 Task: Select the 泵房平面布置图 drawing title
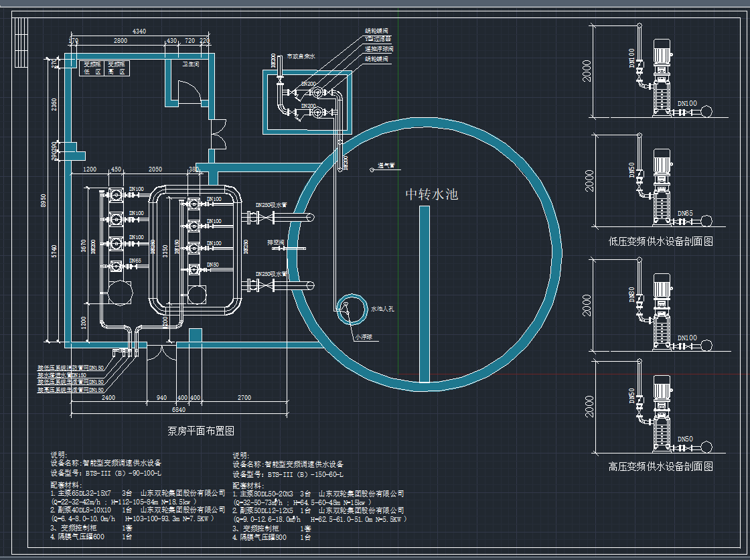[x=200, y=431]
